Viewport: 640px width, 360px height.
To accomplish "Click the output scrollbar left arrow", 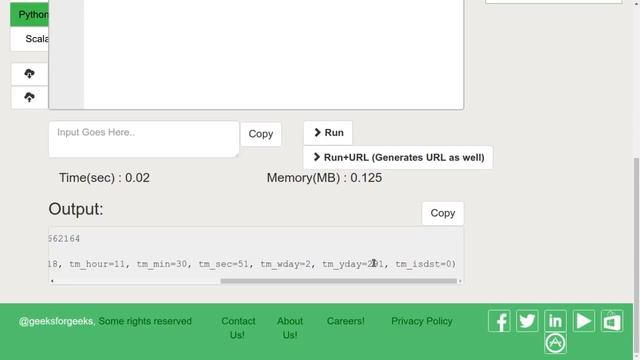I will [52, 281].
